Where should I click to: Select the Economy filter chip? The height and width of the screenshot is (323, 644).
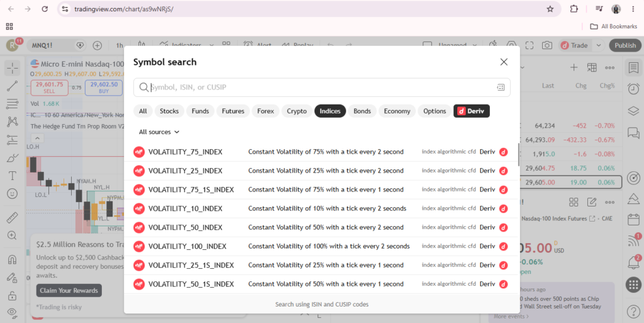(x=397, y=111)
